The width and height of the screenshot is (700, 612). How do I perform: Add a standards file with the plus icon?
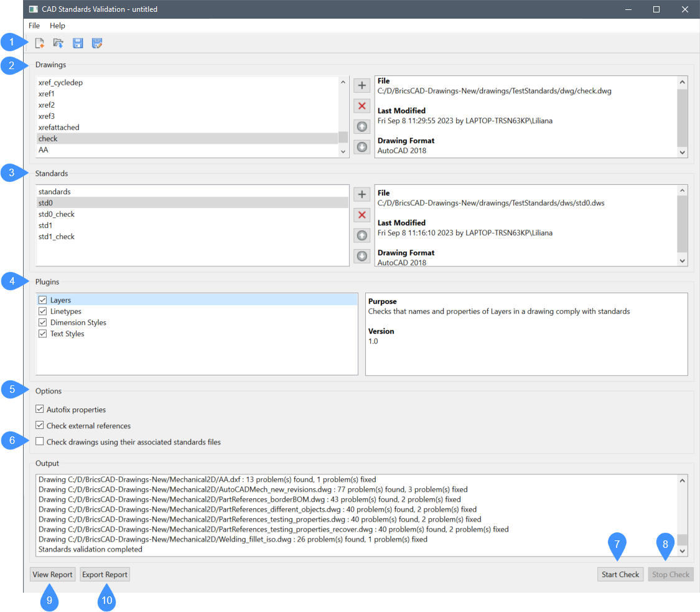pos(362,194)
